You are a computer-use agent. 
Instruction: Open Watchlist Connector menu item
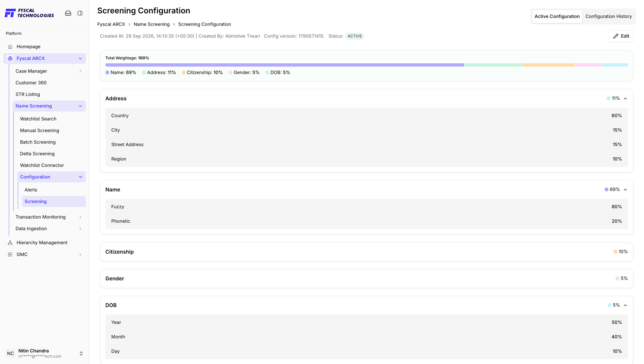coord(42,165)
